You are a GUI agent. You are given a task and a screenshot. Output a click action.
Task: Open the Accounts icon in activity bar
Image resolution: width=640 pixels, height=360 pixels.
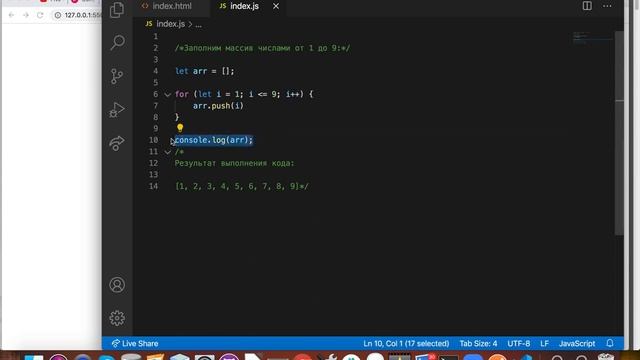(x=117, y=284)
